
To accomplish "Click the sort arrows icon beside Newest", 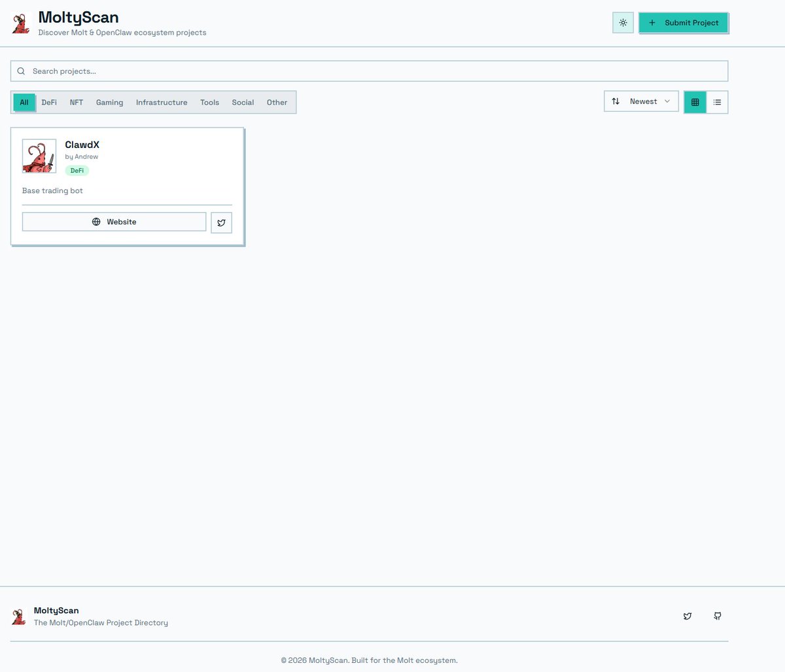I will pyautogui.click(x=616, y=101).
